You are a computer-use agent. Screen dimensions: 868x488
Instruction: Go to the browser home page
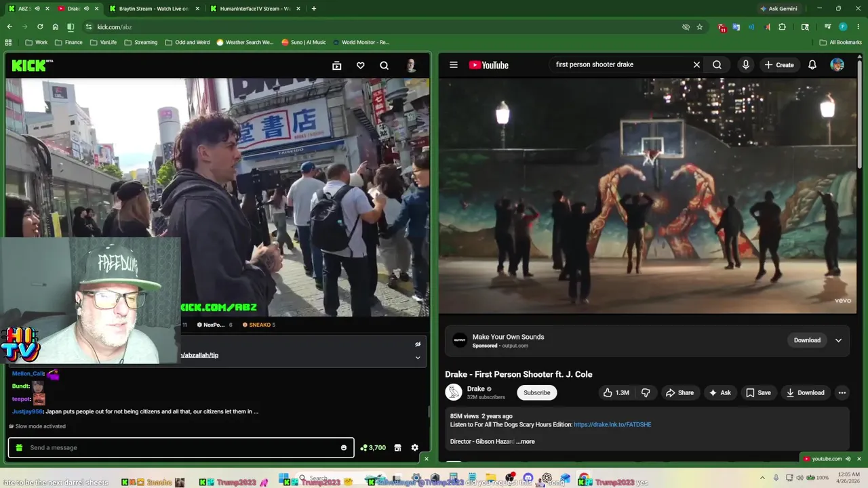(55, 27)
